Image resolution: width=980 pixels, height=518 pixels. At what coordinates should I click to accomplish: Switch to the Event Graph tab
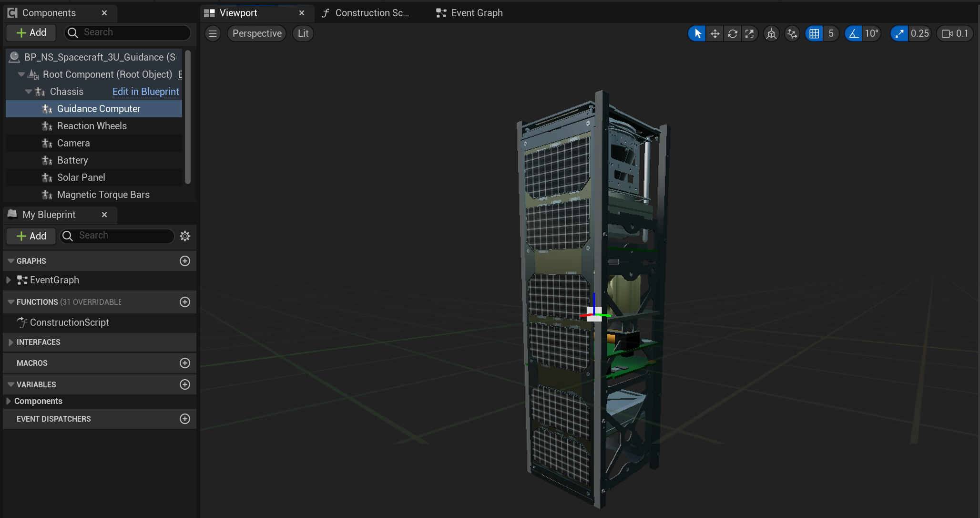point(470,13)
